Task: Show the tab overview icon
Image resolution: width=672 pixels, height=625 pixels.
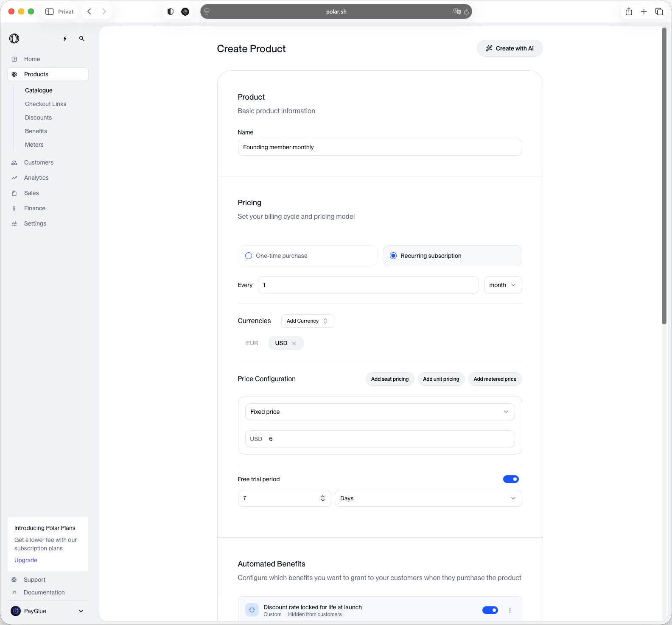Action: point(659,11)
